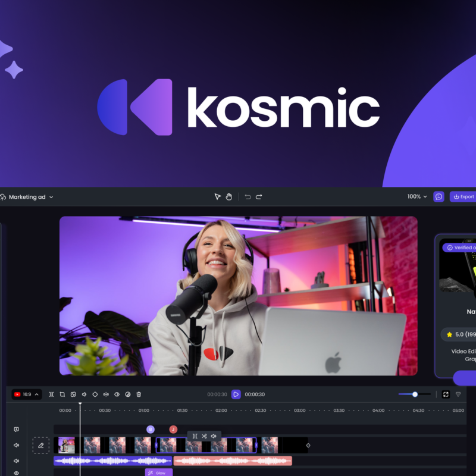Screen dimensions: 476x476
Task: Click the right trim handle of selected clip
Action: pos(256,445)
